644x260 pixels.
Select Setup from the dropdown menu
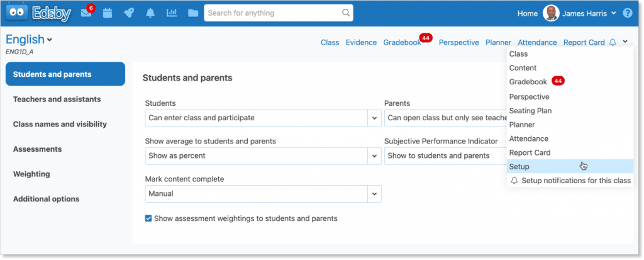click(519, 166)
